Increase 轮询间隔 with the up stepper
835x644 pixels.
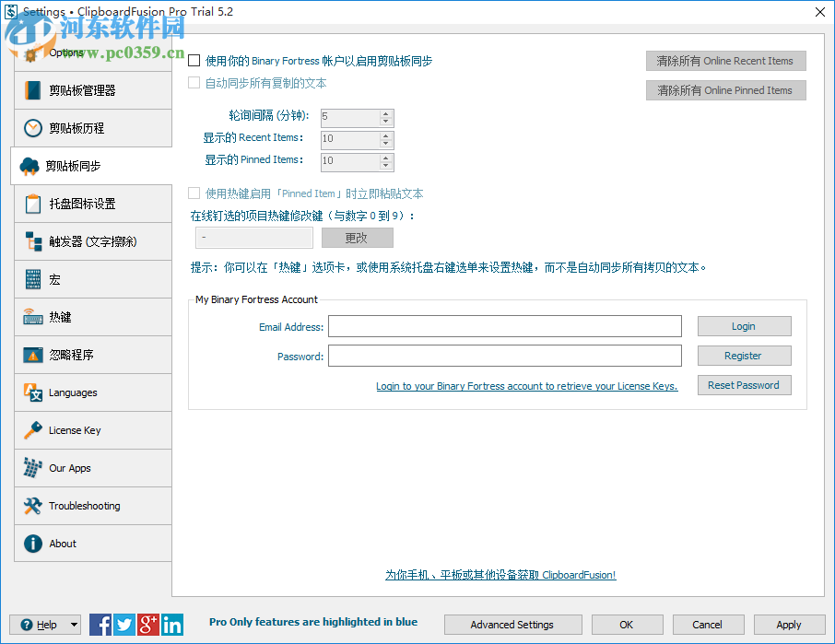385,113
